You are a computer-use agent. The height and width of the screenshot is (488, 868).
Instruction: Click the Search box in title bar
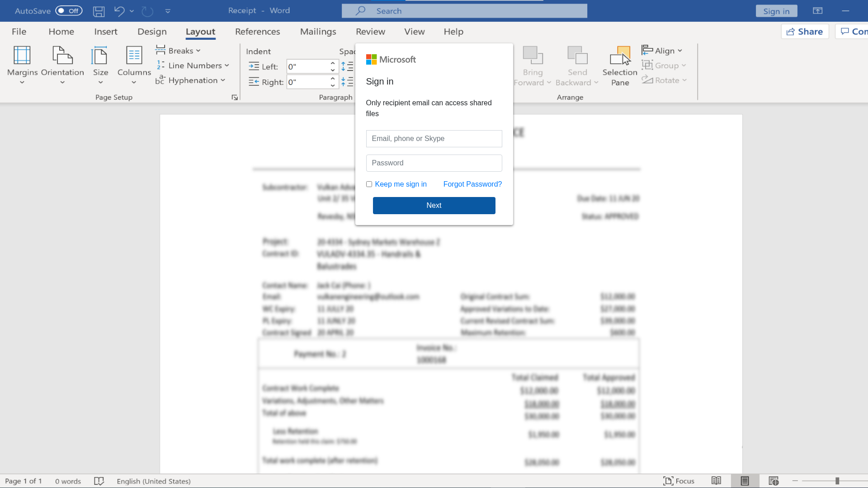(464, 11)
